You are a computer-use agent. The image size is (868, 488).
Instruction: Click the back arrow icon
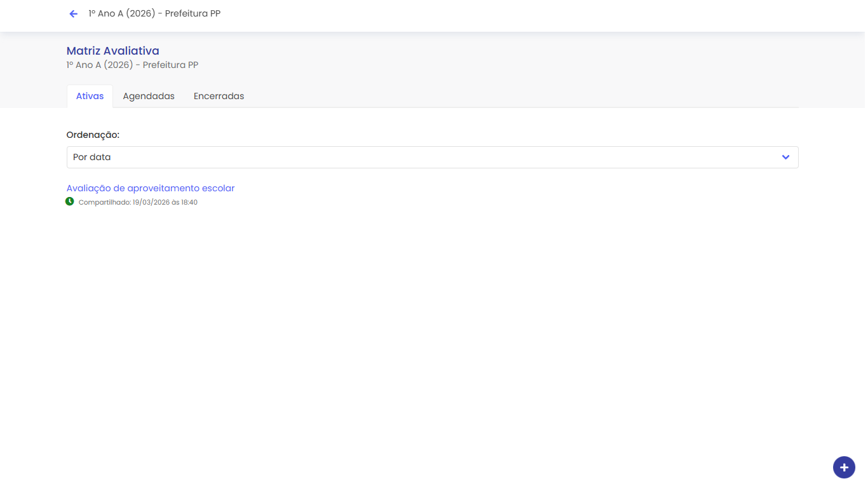[x=74, y=13]
